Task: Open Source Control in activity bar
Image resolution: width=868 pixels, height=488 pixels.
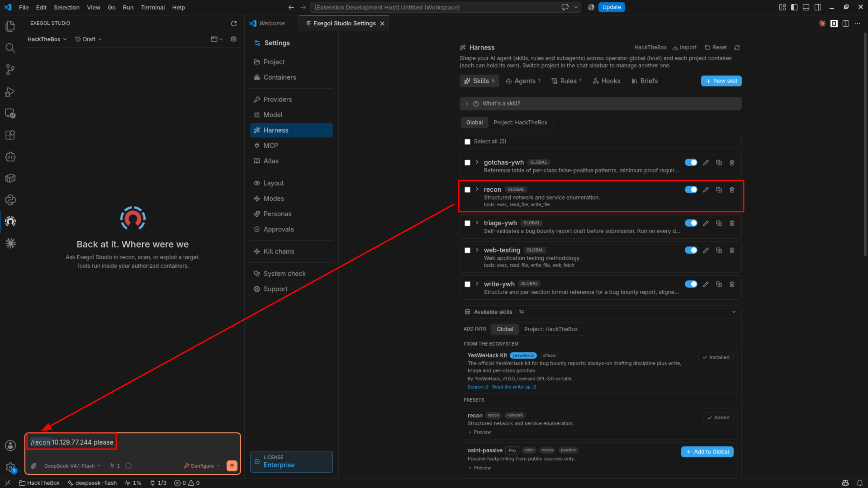Action: coord(10,70)
